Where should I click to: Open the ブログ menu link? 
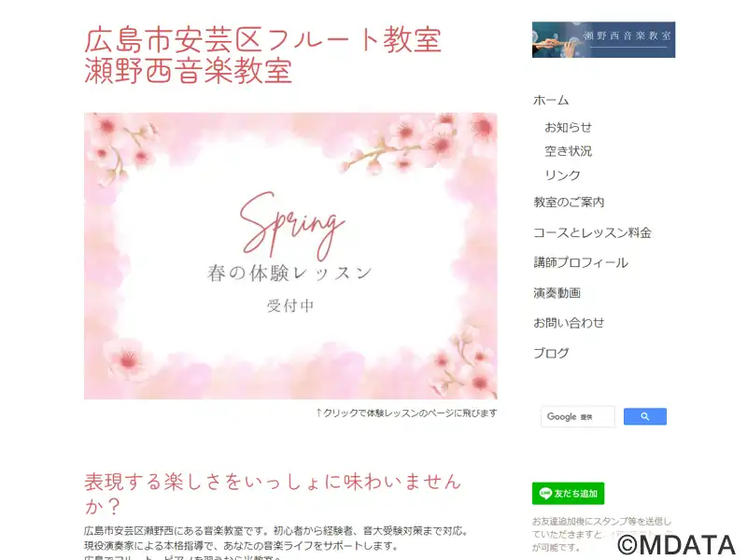[551, 354]
